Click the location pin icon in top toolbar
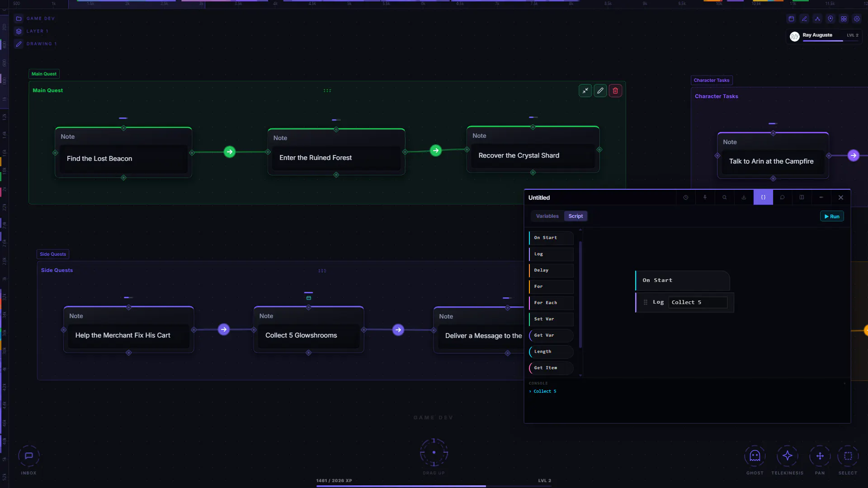868x488 pixels. pyautogui.click(x=830, y=19)
